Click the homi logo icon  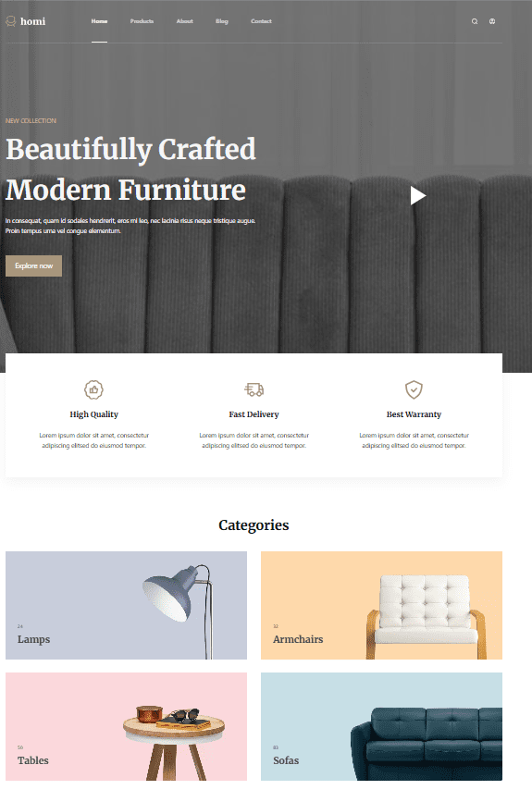point(10,21)
